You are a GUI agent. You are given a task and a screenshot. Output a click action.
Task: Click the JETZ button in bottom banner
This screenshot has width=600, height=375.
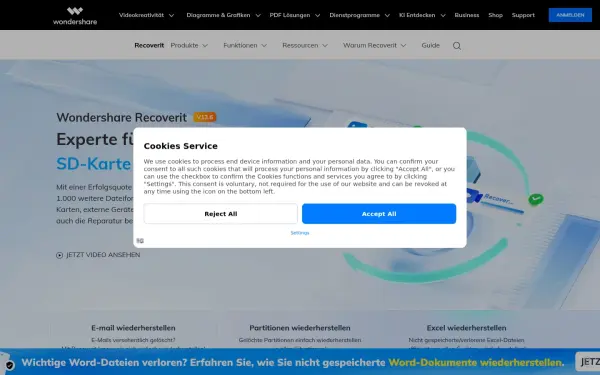click(588, 362)
